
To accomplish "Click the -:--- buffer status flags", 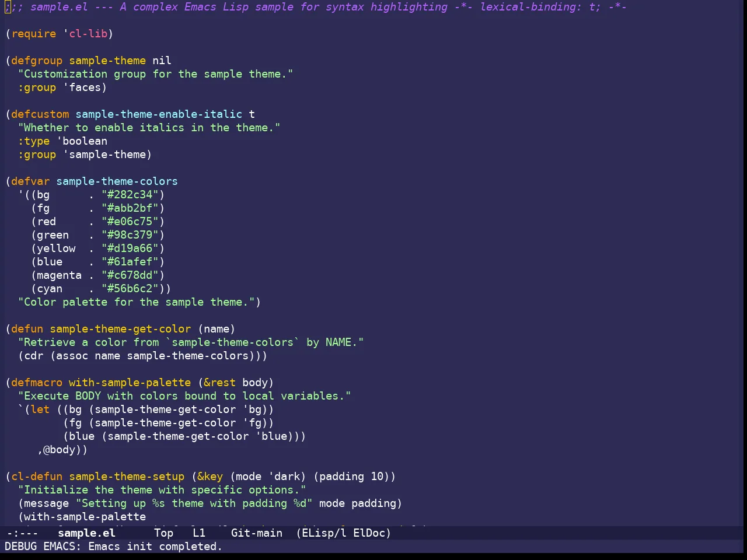I will coord(22,533).
